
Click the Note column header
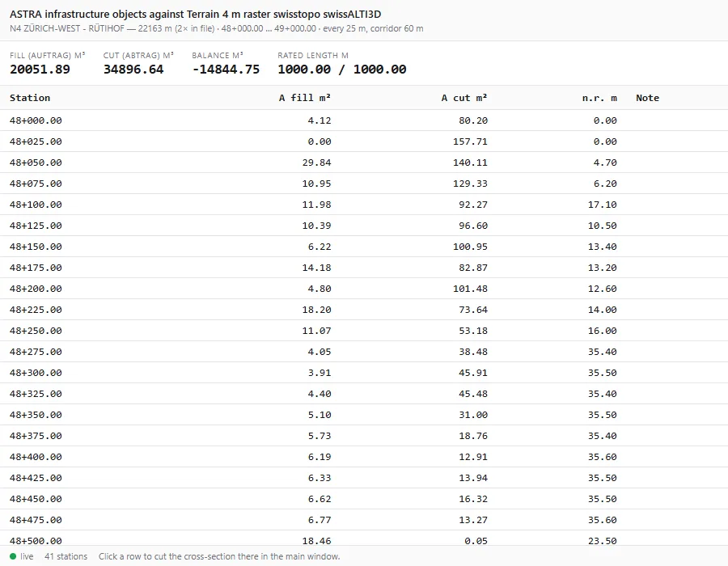pos(648,98)
